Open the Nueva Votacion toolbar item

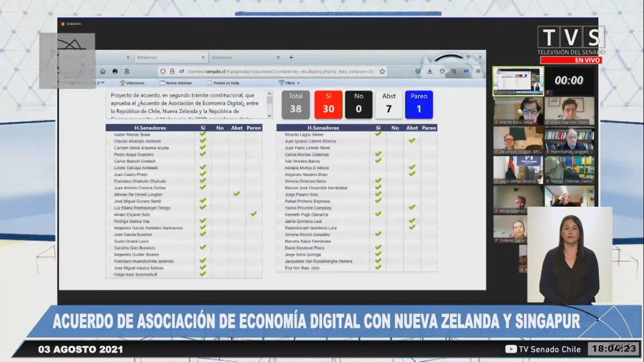175,83
